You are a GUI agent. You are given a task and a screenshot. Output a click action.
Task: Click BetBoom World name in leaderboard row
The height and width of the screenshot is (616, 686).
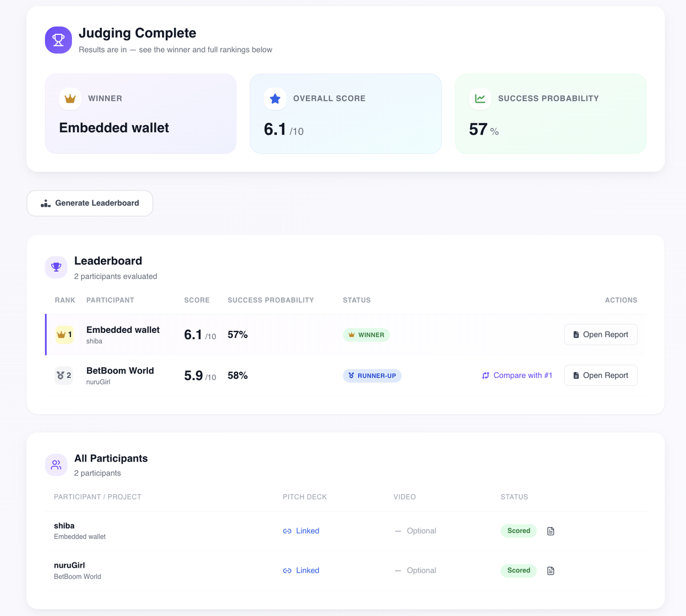click(120, 370)
